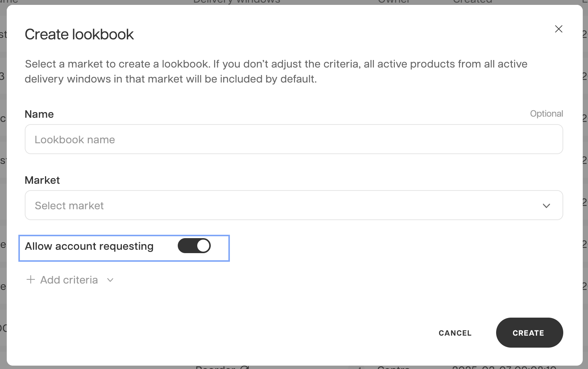Viewport: 588px width, 369px height.
Task: Click the 'Optional' hint above Name field
Action: [546, 114]
